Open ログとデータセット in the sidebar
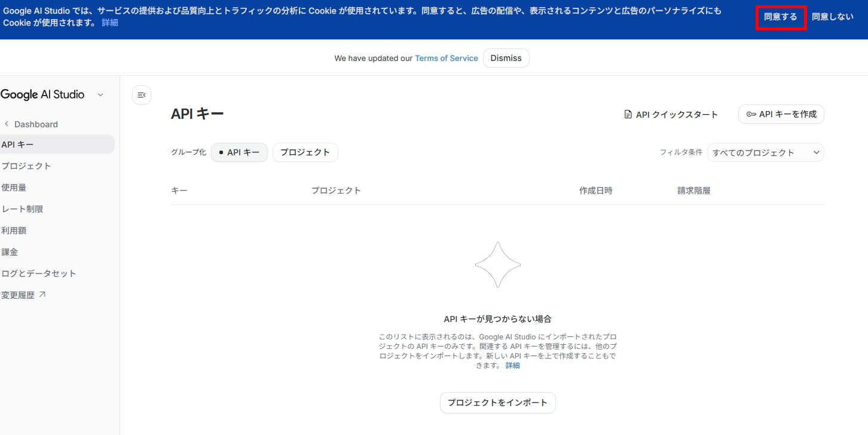The width and height of the screenshot is (868, 435). click(x=39, y=274)
